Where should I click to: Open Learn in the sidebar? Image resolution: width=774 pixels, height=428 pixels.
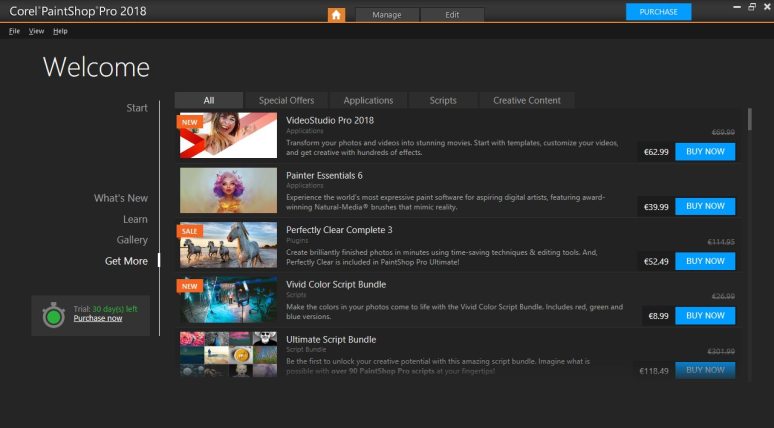[135, 219]
